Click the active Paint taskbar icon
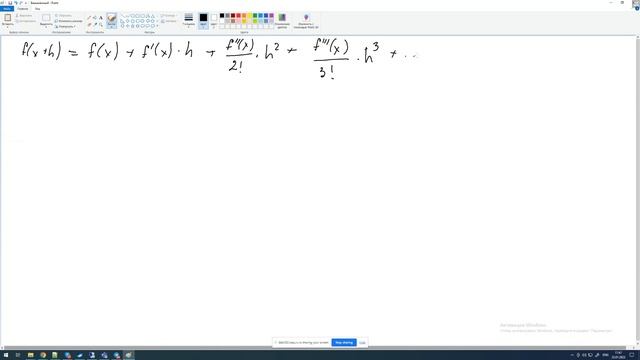Viewport: 640px width, 360px height. tap(129, 355)
